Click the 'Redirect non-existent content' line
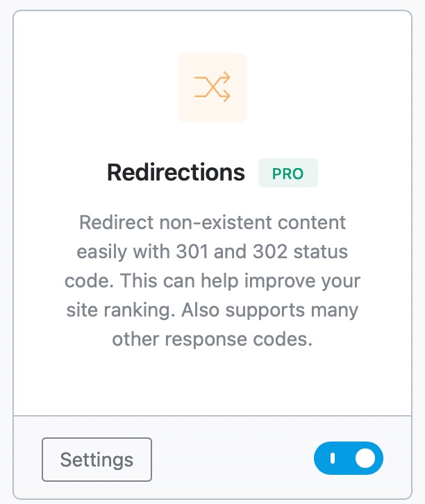This screenshot has width=425, height=504. 212,222
